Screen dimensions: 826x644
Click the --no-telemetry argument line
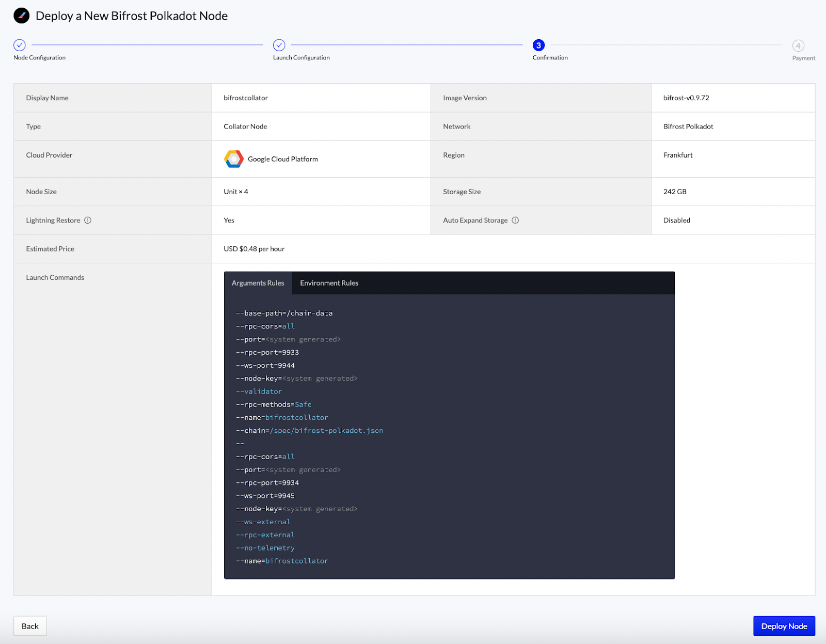pyautogui.click(x=265, y=548)
